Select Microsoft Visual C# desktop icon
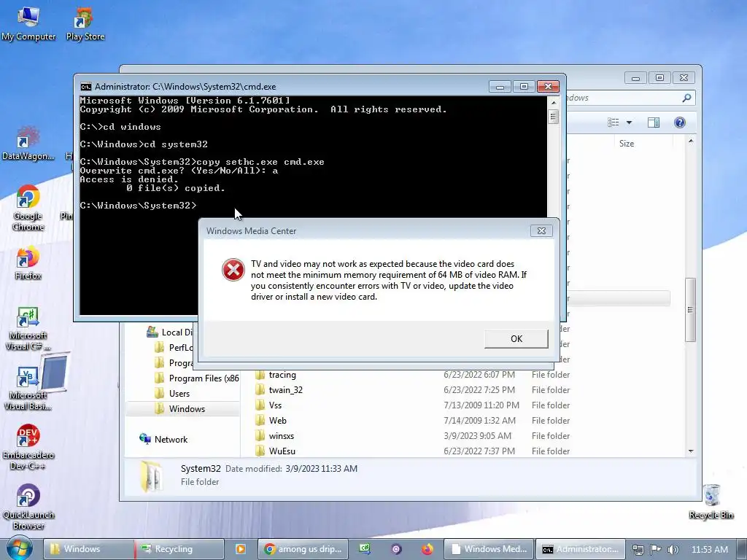The height and width of the screenshot is (560, 747). 28,329
